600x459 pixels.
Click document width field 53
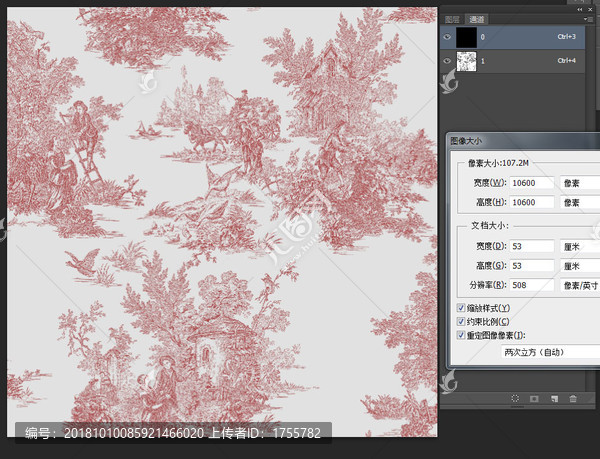(x=532, y=246)
